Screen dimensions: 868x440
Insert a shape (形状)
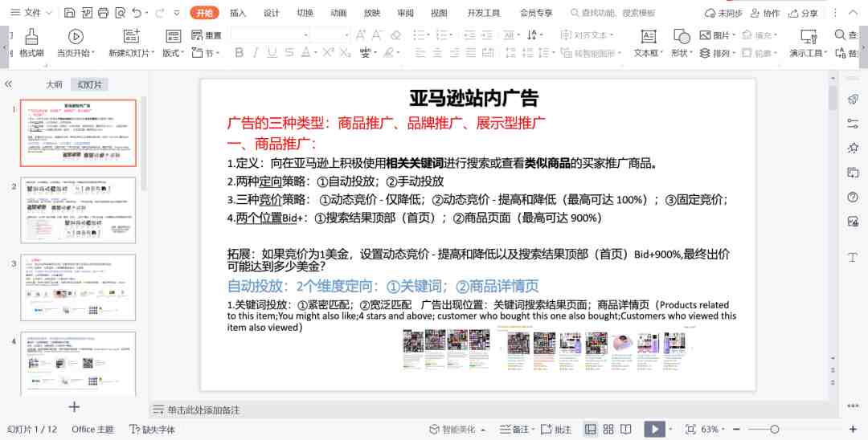click(682, 43)
